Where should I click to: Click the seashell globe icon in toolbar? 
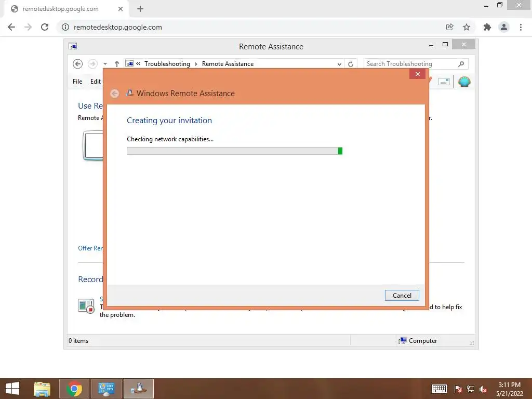464,82
